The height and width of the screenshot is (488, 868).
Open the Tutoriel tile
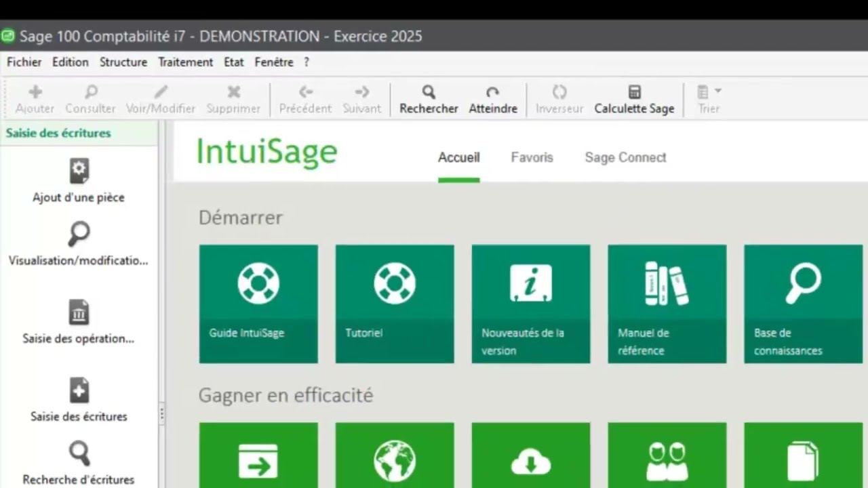click(395, 304)
